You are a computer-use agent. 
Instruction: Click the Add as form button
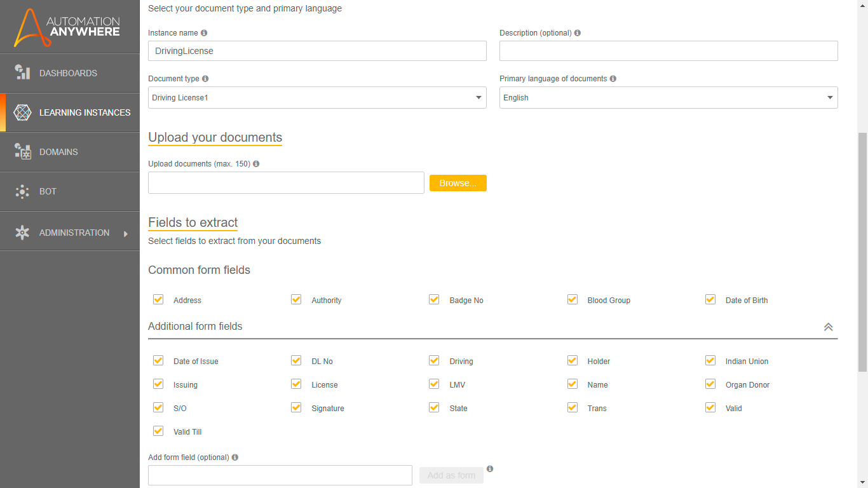[x=451, y=475]
